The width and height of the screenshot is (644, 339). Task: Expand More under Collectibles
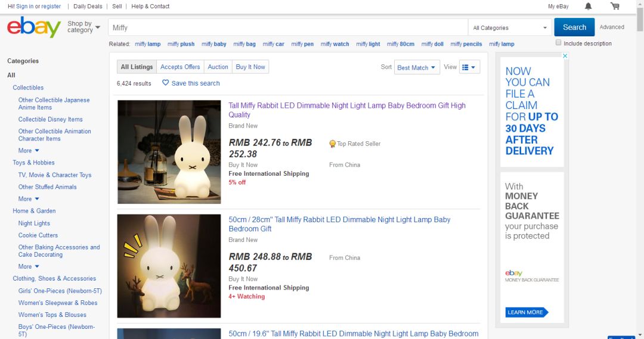[x=29, y=151]
